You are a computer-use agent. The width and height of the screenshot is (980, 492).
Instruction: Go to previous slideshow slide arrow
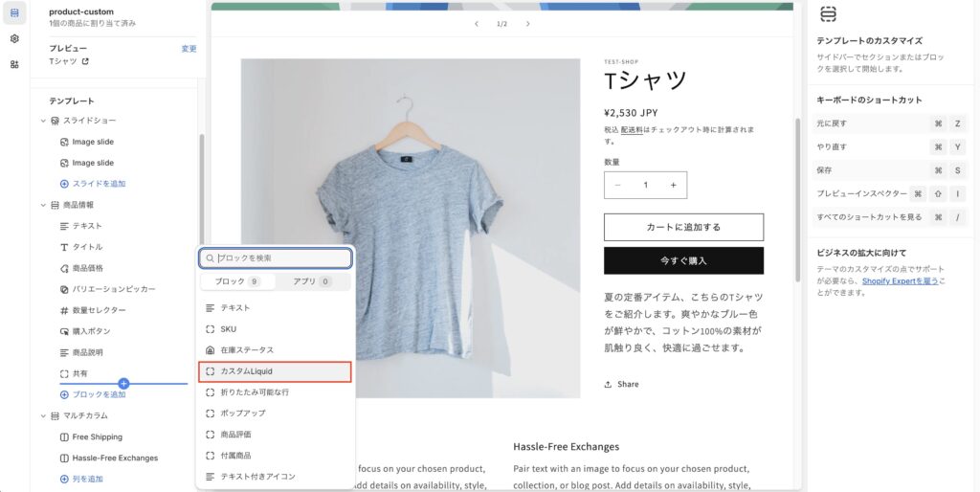click(477, 24)
